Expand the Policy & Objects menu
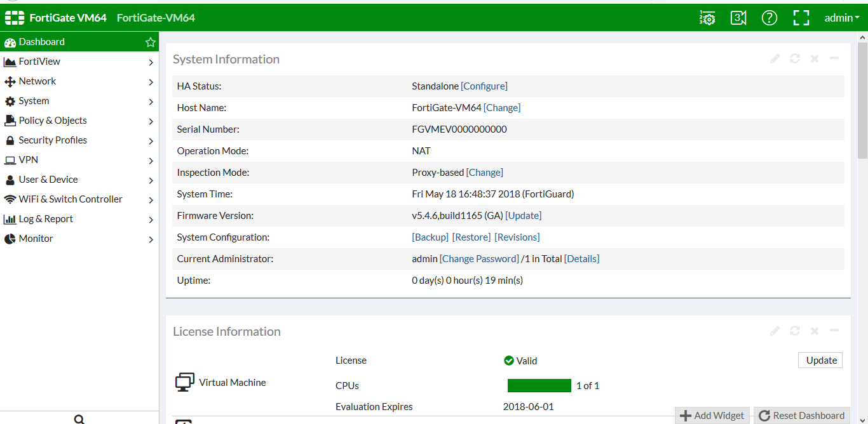Image resolution: width=868 pixels, height=424 pixels. click(151, 121)
